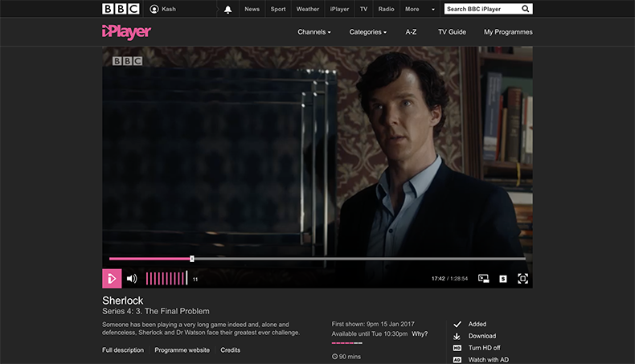Show the Credits

tap(231, 350)
